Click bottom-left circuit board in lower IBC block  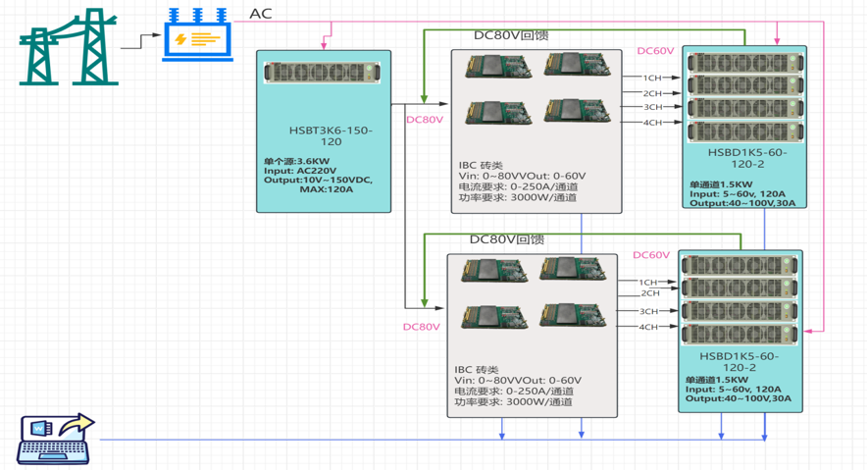click(x=491, y=316)
